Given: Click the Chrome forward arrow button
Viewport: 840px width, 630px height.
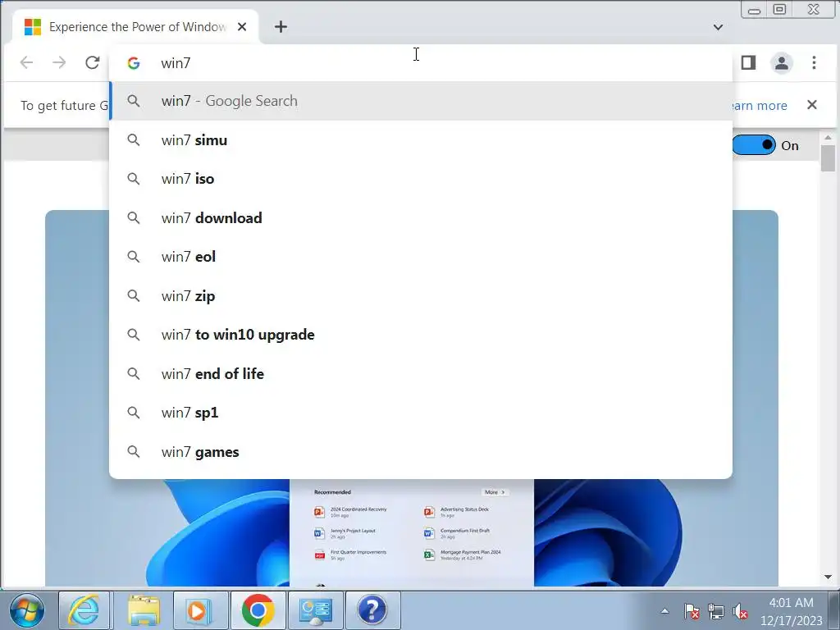Looking at the screenshot, I should (x=59, y=62).
